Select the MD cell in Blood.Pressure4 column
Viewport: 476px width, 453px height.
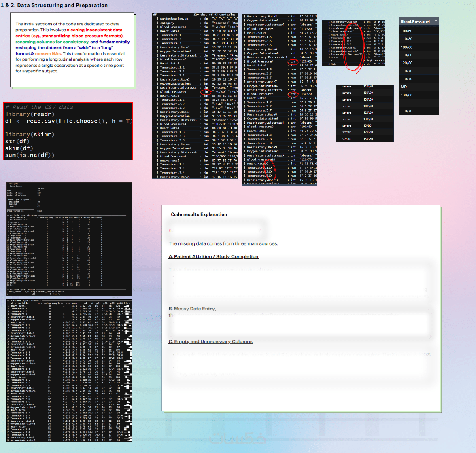click(404, 87)
